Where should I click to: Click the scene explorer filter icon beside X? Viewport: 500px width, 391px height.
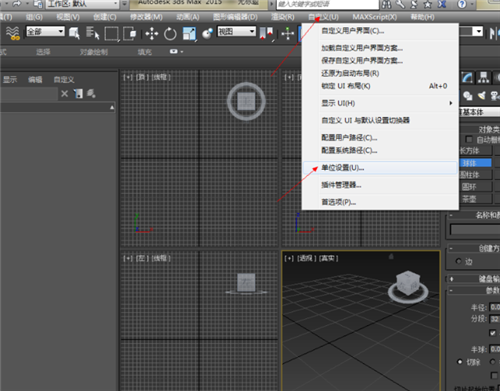click(78, 94)
